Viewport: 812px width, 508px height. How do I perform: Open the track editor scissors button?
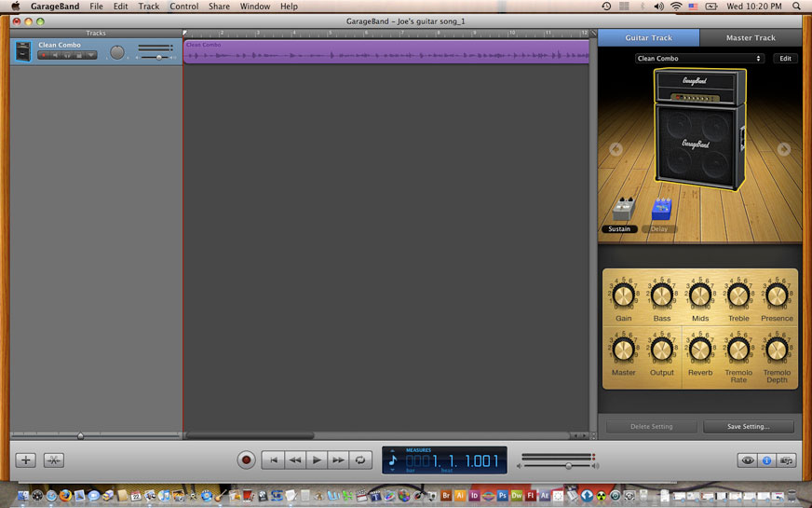coord(54,460)
